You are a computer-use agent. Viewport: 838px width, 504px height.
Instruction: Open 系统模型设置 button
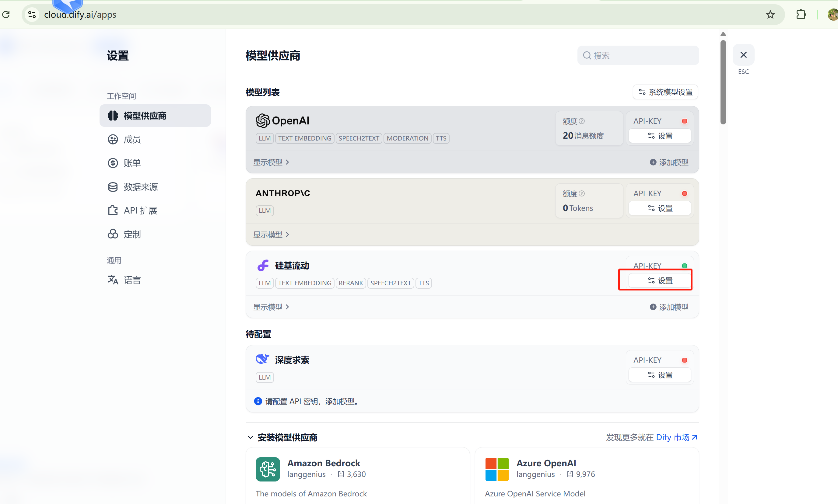665,92
